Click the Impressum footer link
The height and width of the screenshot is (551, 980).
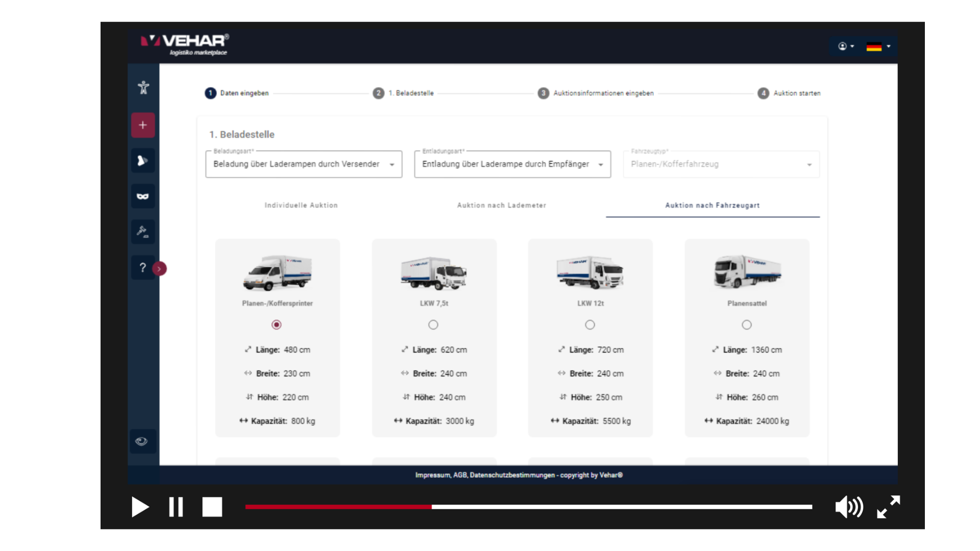pyautogui.click(x=433, y=475)
